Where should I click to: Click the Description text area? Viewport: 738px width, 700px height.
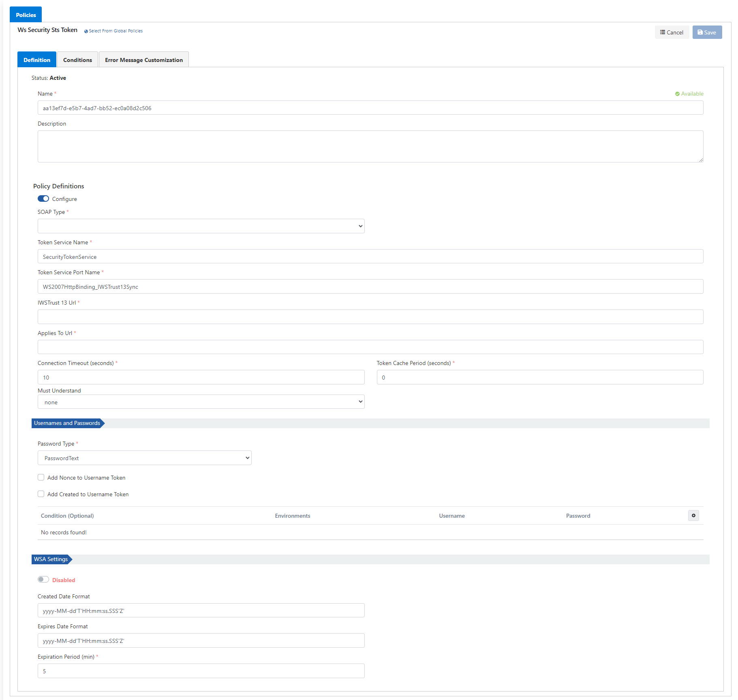pyautogui.click(x=370, y=146)
